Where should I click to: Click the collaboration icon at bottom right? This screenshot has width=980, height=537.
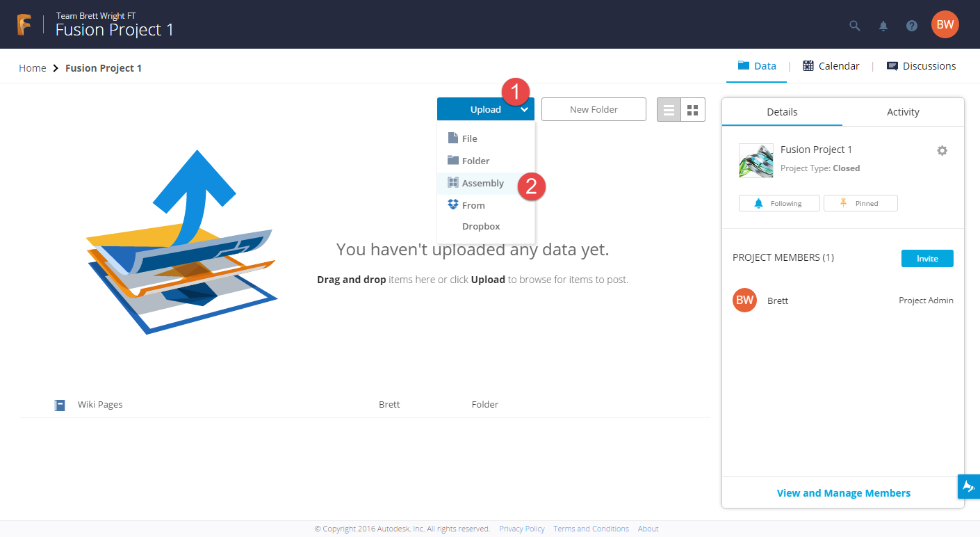click(969, 486)
